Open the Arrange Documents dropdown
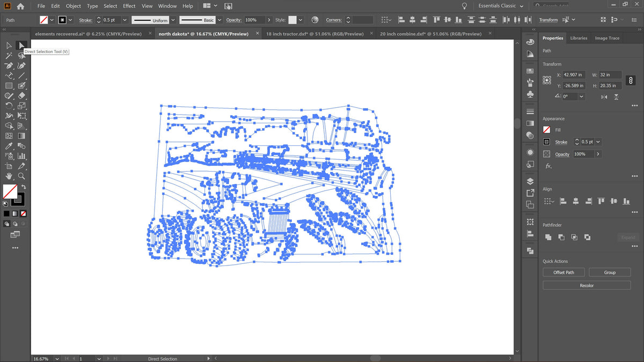The image size is (644, 362). 210,6
